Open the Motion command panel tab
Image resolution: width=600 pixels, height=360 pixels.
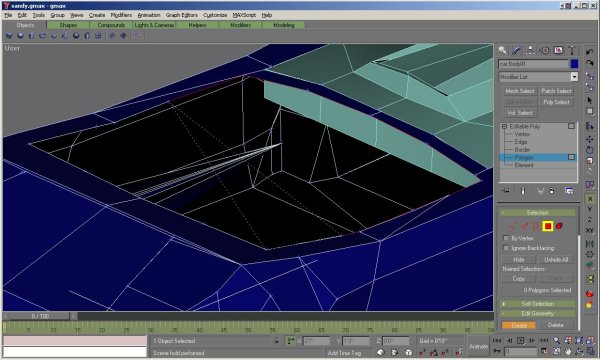tap(545, 50)
